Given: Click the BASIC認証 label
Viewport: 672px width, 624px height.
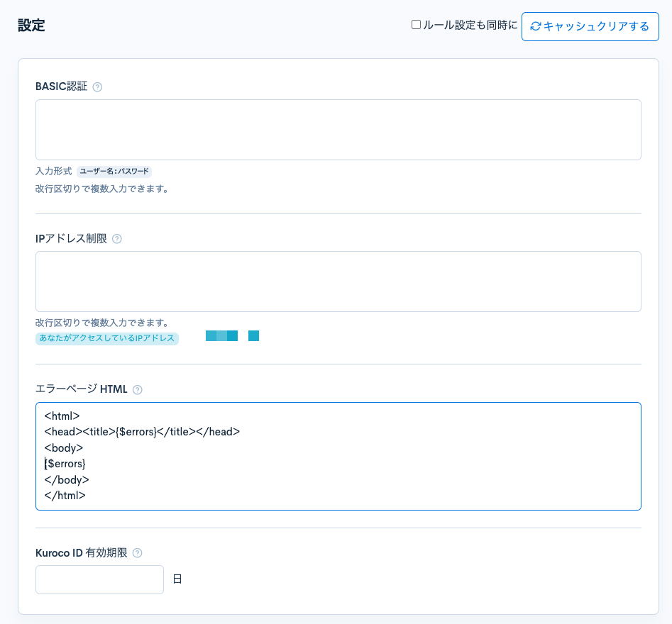Looking at the screenshot, I should [61, 87].
